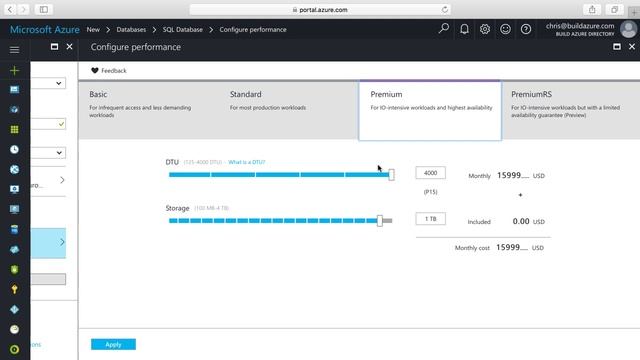This screenshot has width=640, height=360.
Task: Click the DTU slider handle
Action: click(391, 175)
